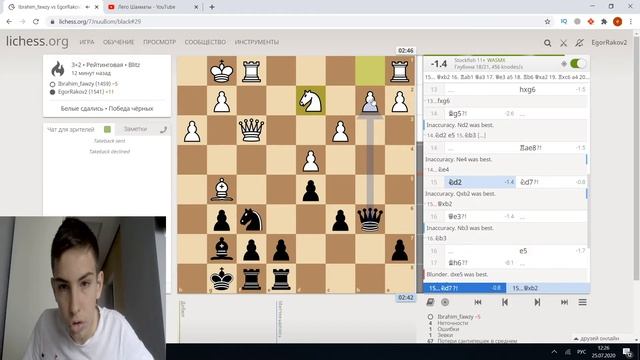
Task: Select variation 15... Nd7?! at bottom
Action: 465,288
